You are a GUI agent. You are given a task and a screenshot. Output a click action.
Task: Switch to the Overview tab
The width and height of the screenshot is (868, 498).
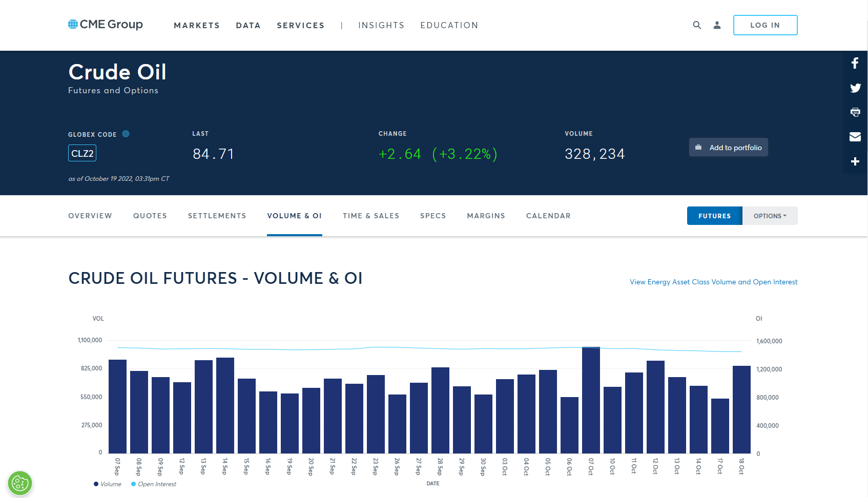[90, 216]
